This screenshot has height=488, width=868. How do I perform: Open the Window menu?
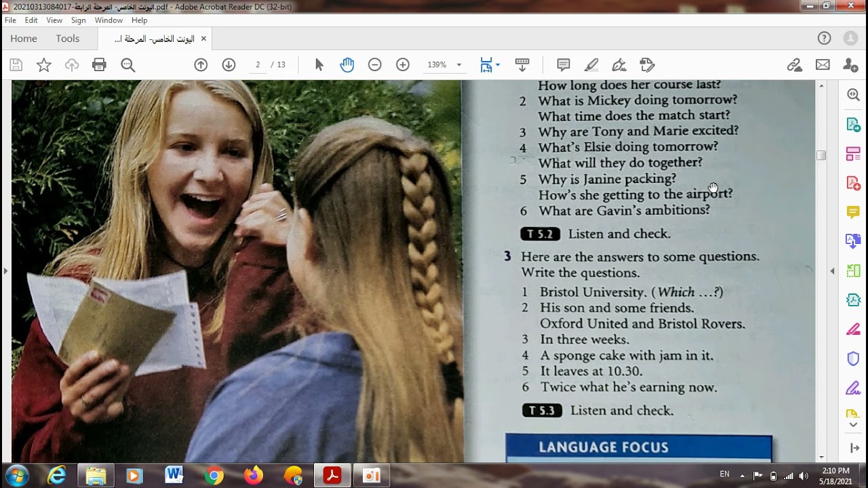point(108,20)
